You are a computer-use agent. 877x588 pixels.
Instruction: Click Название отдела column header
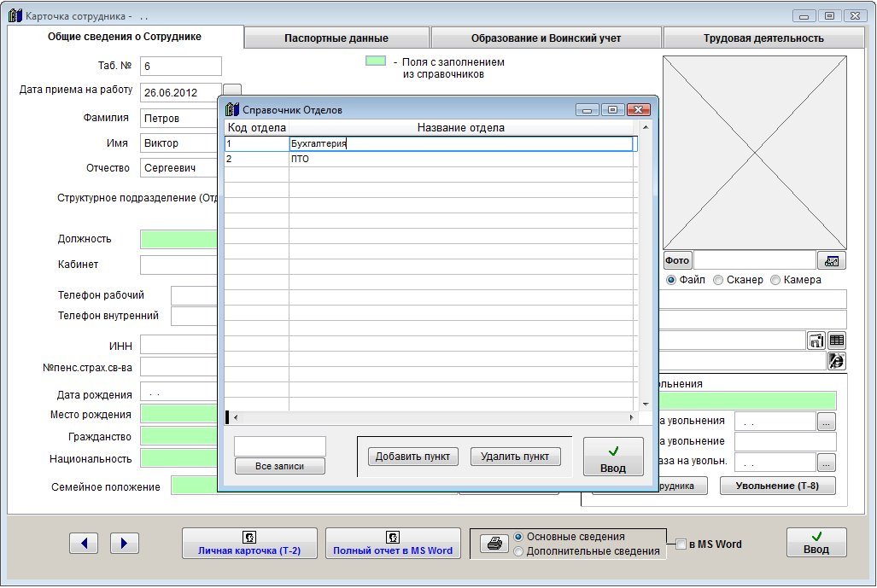[461, 128]
